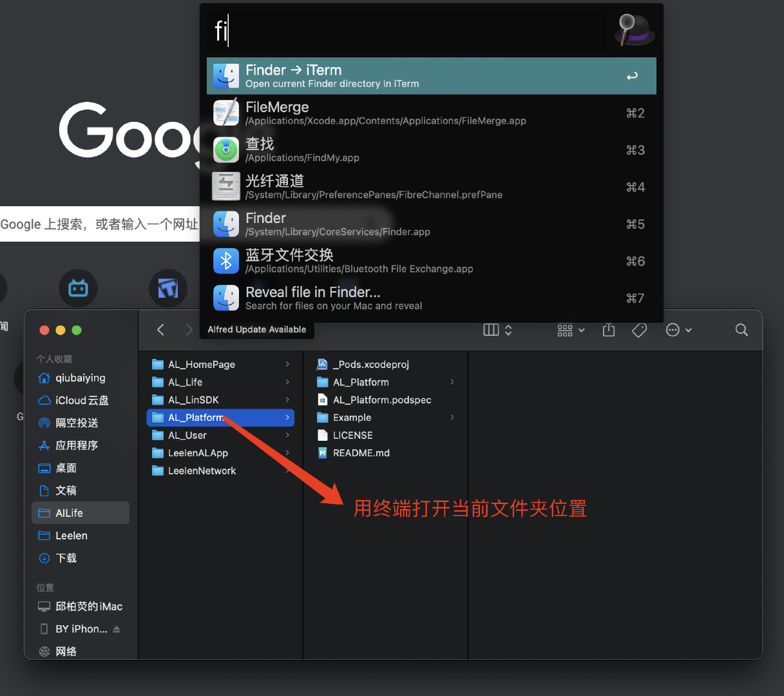
Task: Select BY iPhone device in sidebar
Action: [81, 629]
